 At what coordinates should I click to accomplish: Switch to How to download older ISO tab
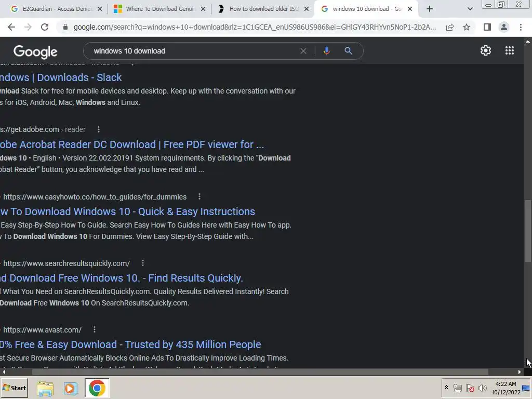click(x=263, y=9)
